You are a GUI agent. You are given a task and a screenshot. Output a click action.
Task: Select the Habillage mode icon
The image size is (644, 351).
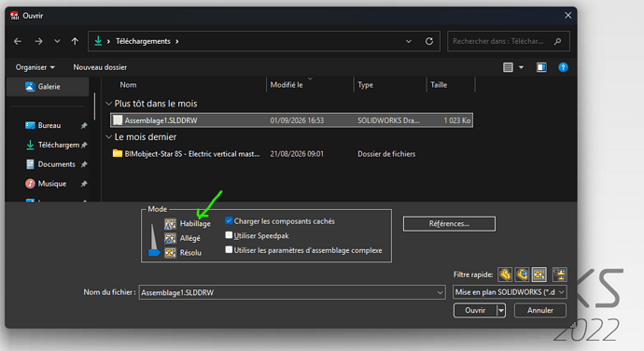coord(170,224)
